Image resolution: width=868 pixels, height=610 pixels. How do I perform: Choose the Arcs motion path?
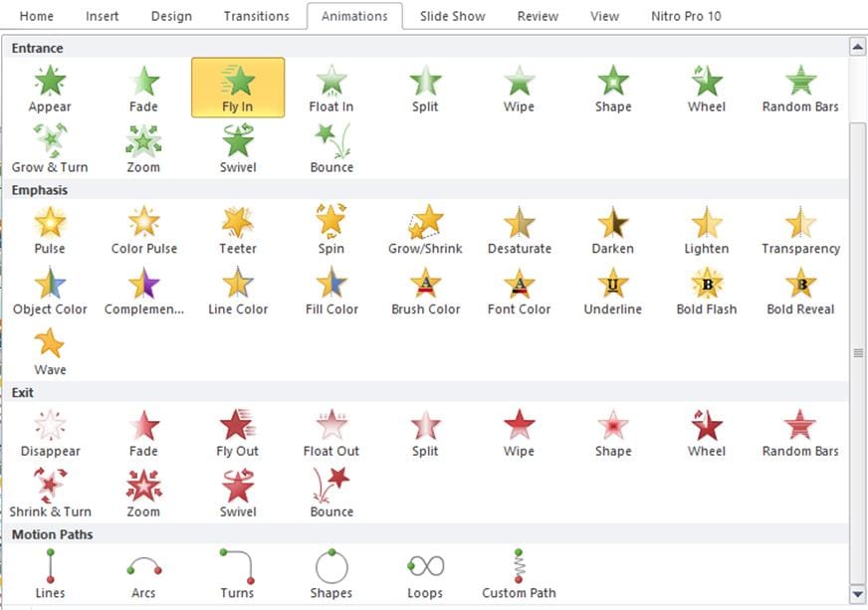coord(143,573)
